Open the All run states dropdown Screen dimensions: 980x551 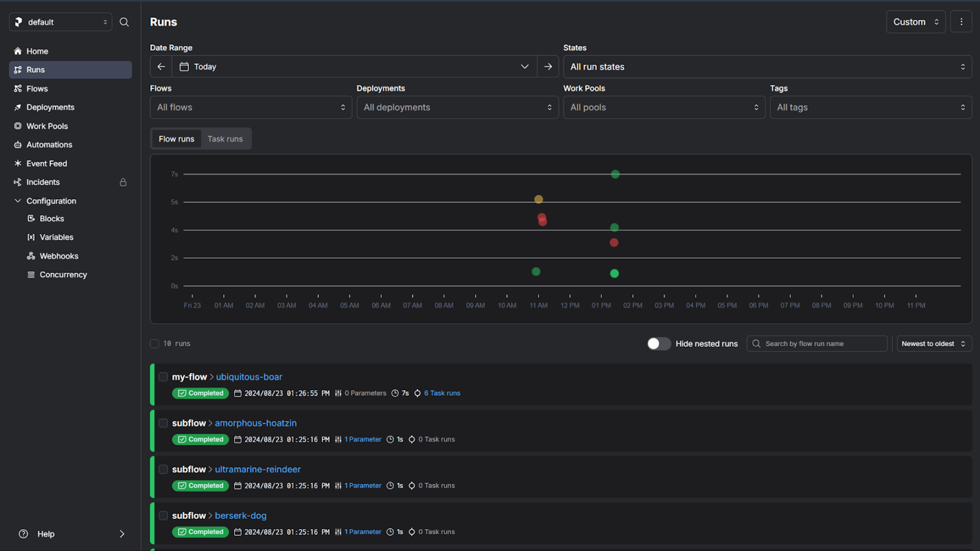pyautogui.click(x=768, y=67)
